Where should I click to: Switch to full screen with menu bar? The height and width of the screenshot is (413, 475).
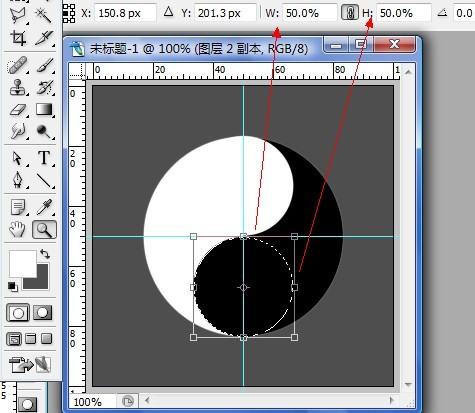click(x=30, y=339)
